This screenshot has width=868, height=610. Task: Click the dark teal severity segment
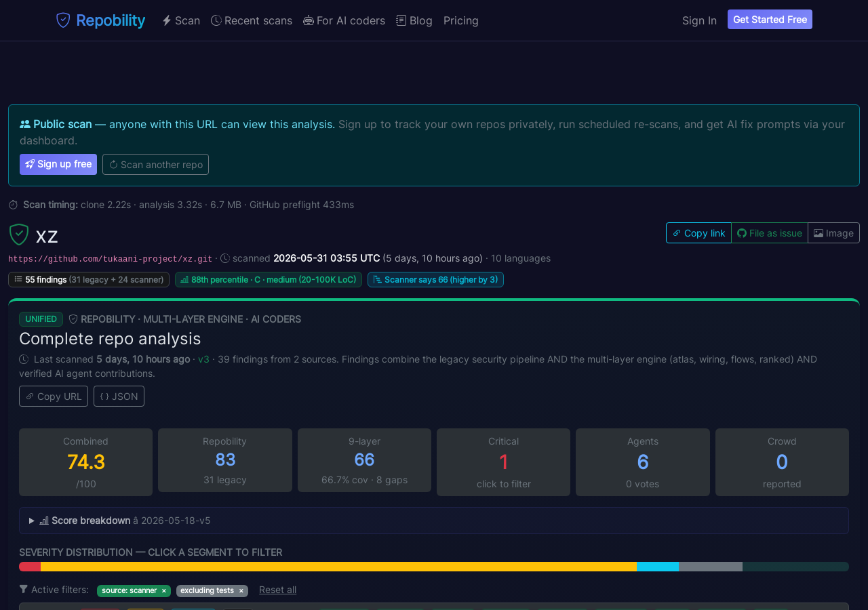click(795, 567)
